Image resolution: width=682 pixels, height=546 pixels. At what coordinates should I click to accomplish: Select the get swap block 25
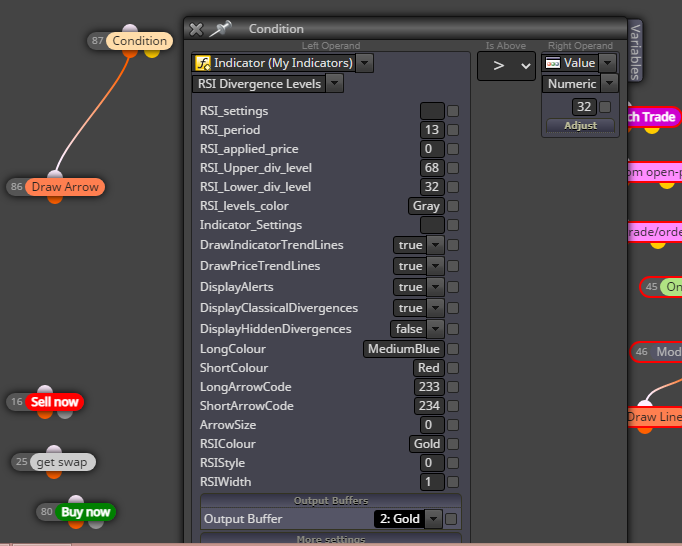53,462
